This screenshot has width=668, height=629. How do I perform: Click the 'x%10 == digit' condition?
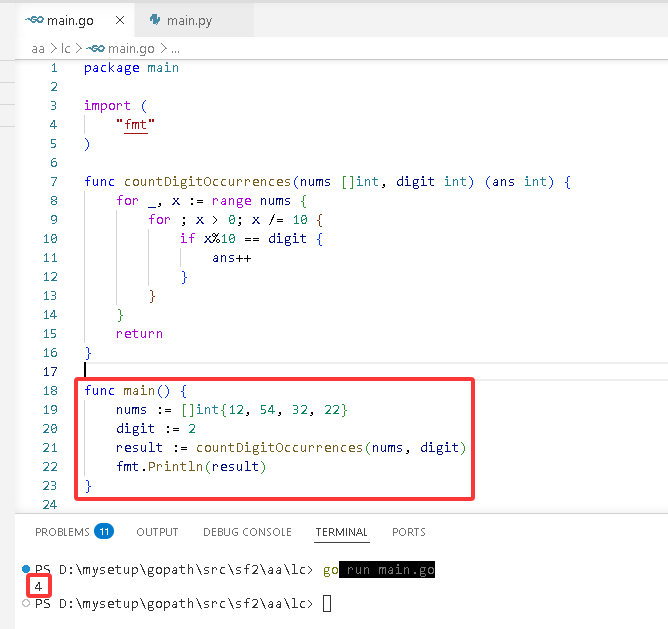pyautogui.click(x=255, y=239)
